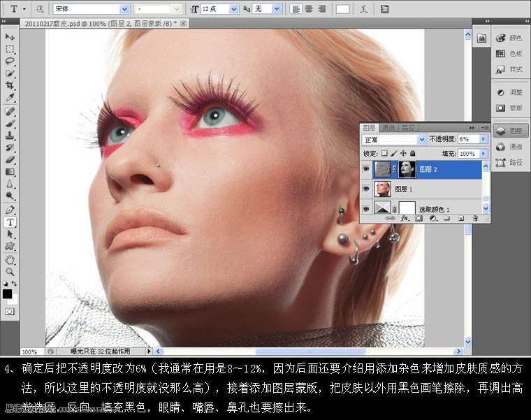Select the Quick Selection tool
This screenshot has height=420, width=531.
(10, 73)
